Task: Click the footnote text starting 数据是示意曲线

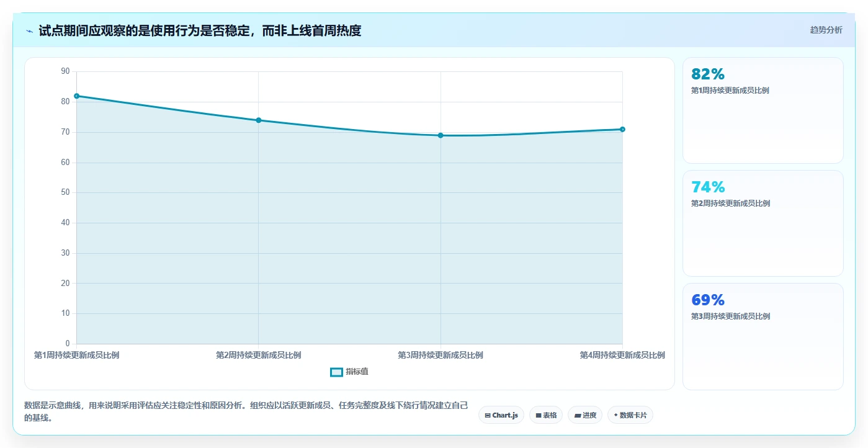Action: tap(246, 412)
